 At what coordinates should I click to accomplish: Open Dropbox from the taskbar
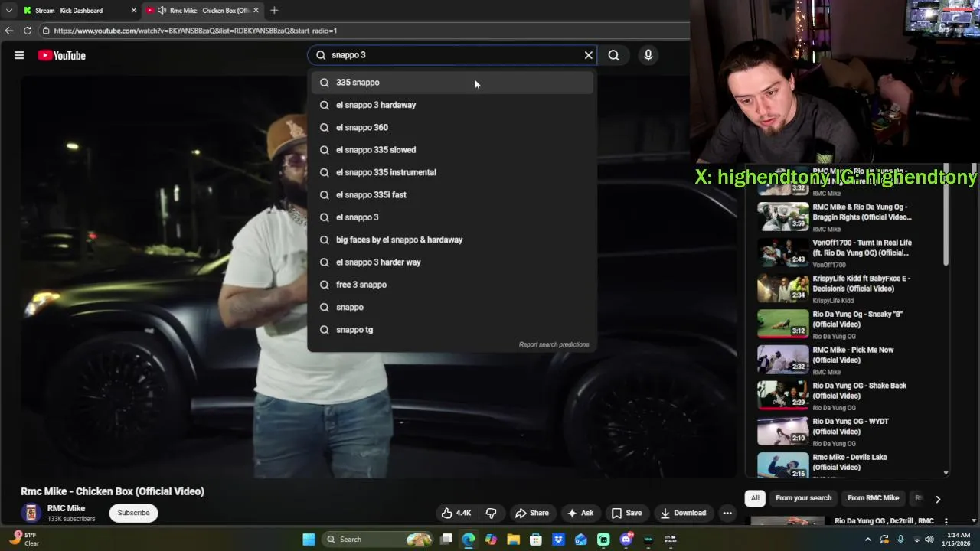point(558,540)
